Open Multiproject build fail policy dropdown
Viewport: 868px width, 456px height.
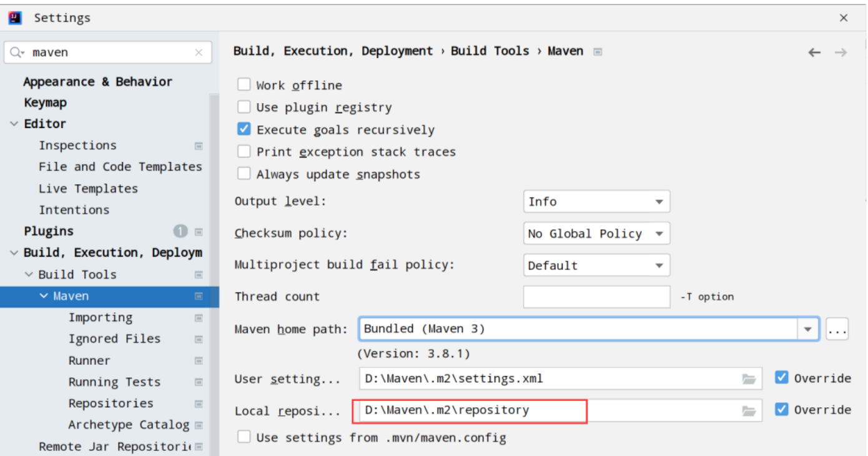[596, 265]
